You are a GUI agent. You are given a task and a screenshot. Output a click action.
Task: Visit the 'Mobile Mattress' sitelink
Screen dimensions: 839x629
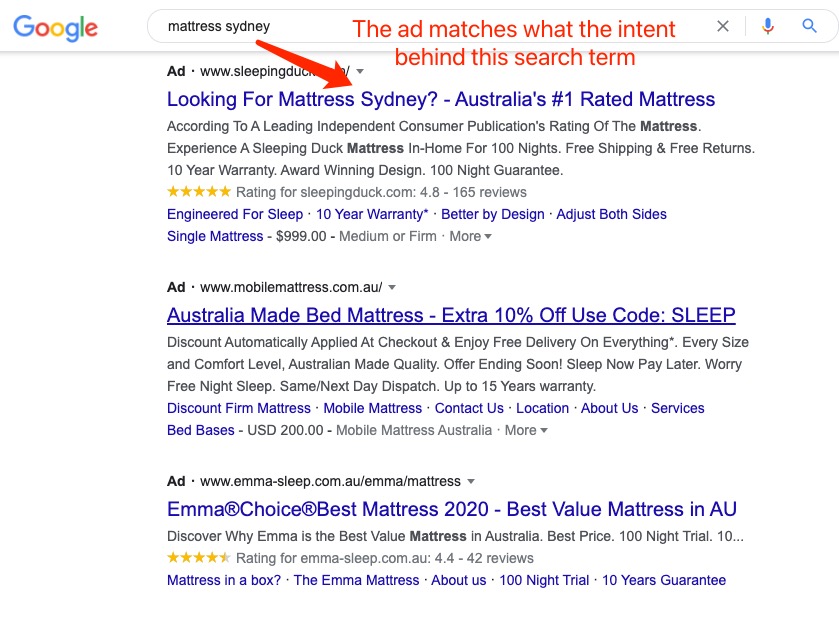point(373,408)
